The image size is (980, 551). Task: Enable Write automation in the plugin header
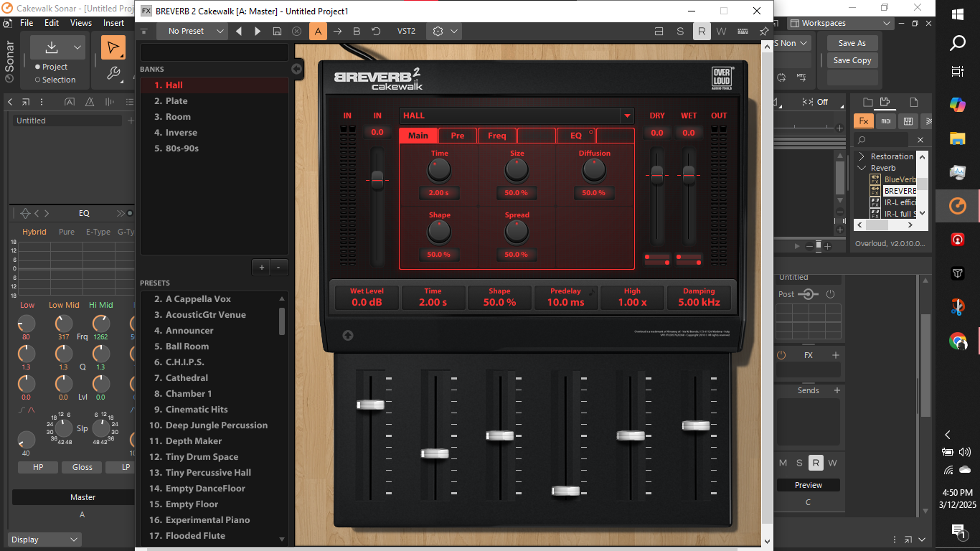[x=721, y=31]
